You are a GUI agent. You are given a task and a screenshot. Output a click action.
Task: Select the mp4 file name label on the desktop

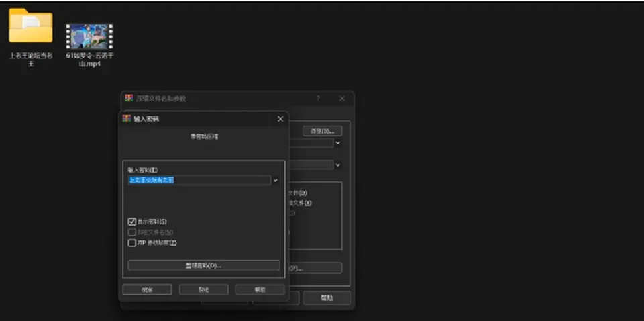coord(89,59)
